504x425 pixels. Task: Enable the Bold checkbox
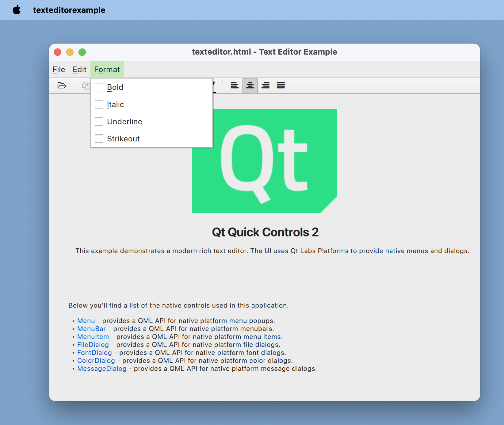(99, 87)
